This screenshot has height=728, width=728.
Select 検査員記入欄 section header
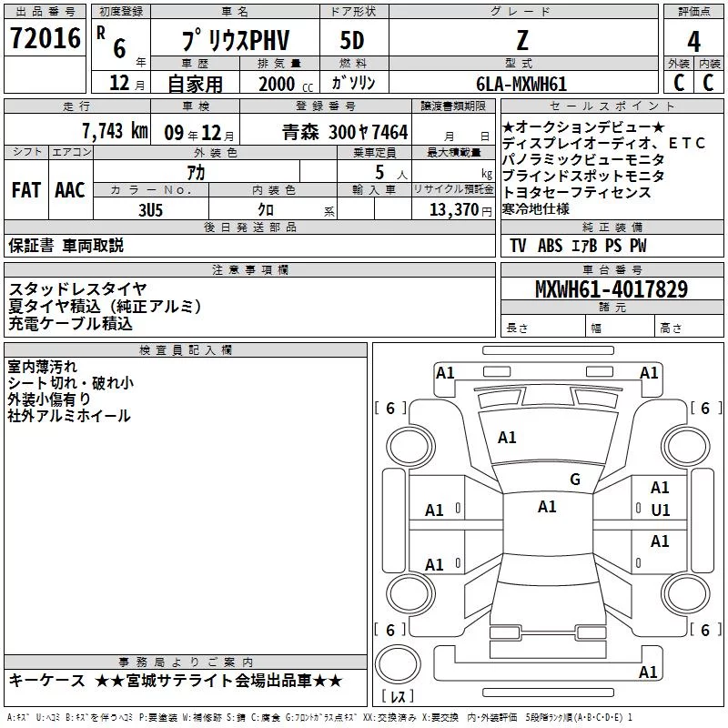186,350
